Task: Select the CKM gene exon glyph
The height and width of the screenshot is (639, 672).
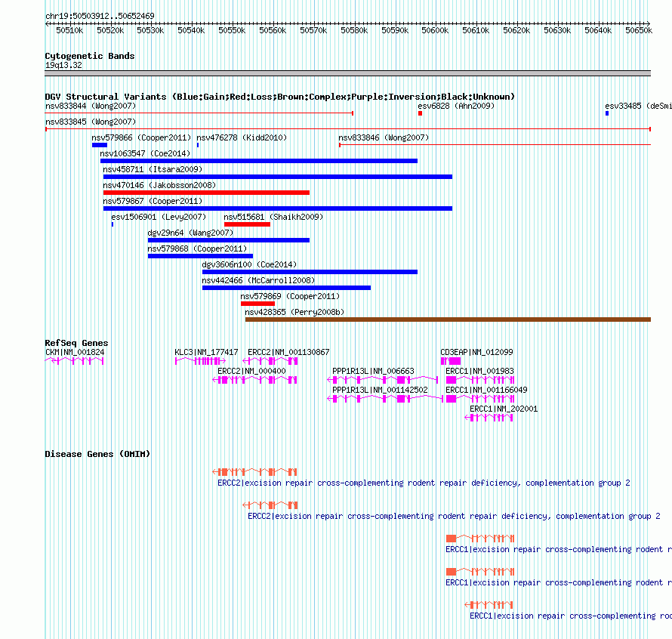Action: click(x=74, y=361)
